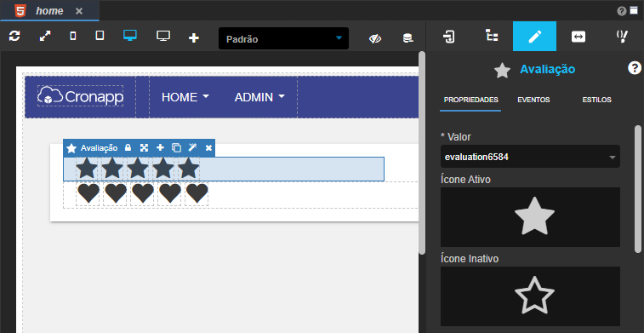Toggle lock on Avaliação component
Image resolution: width=644 pixels, height=333 pixels.
point(128,147)
